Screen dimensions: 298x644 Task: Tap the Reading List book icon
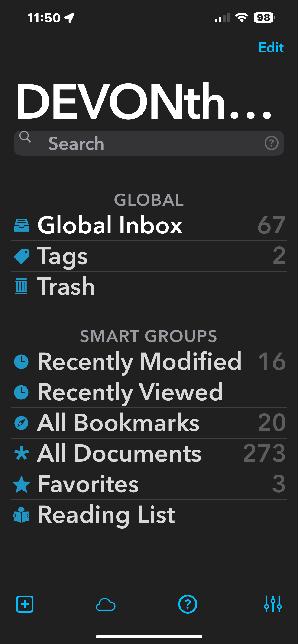coord(22,515)
